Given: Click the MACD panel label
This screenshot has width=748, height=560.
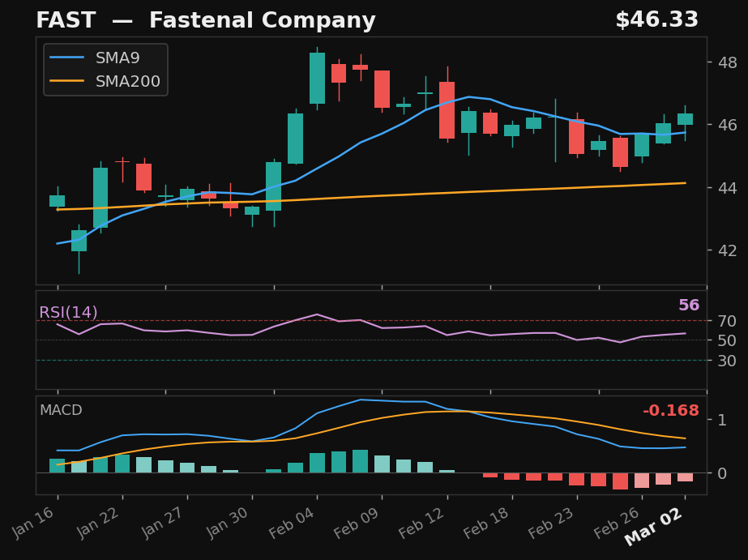Looking at the screenshot, I should tap(60, 411).
